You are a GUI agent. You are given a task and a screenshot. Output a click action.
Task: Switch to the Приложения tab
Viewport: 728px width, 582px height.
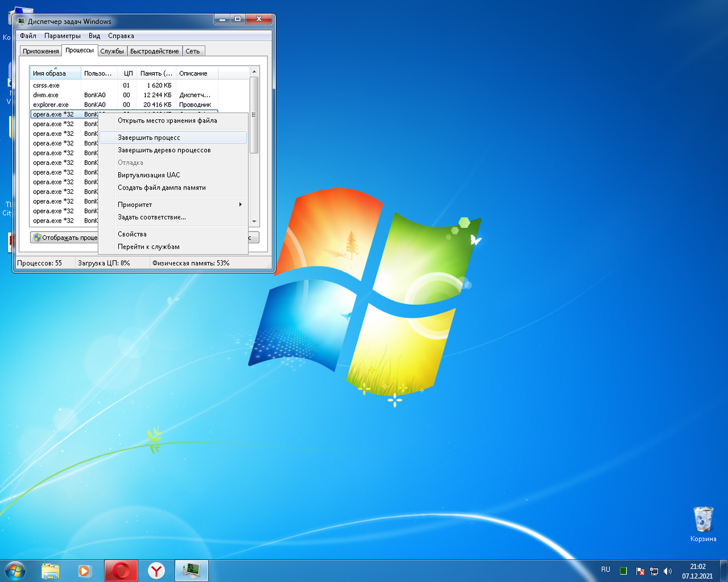(x=41, y=51)
